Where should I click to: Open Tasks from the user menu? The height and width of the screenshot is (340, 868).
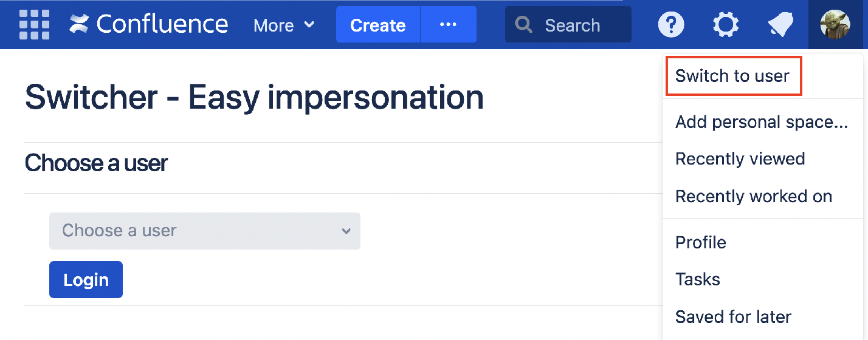697,279
